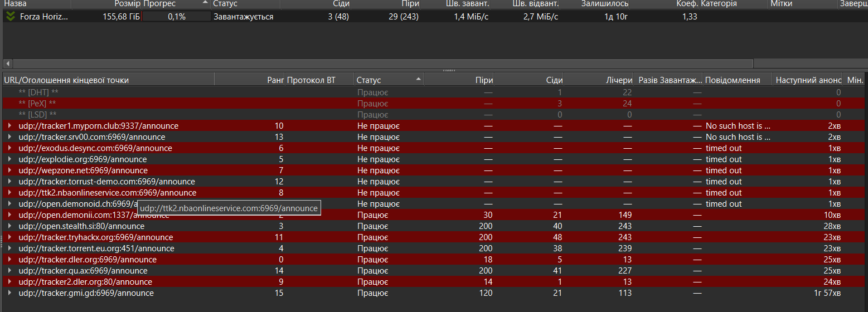Screen dimensions: 868x312
Task: Click 'timed out' message for exodus.desync.com
Action: pyautogui.click(x=724, y=148)
